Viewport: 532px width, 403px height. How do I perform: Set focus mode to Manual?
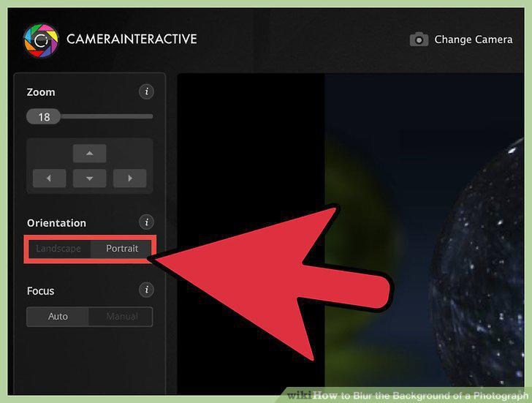(x=121, y=317)
